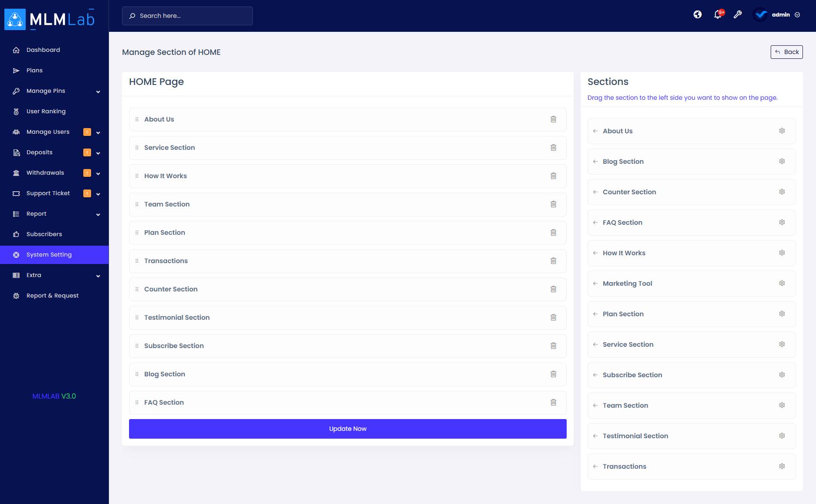
Task: Open FAQ Section gear settings
Action: pos(782,222)
